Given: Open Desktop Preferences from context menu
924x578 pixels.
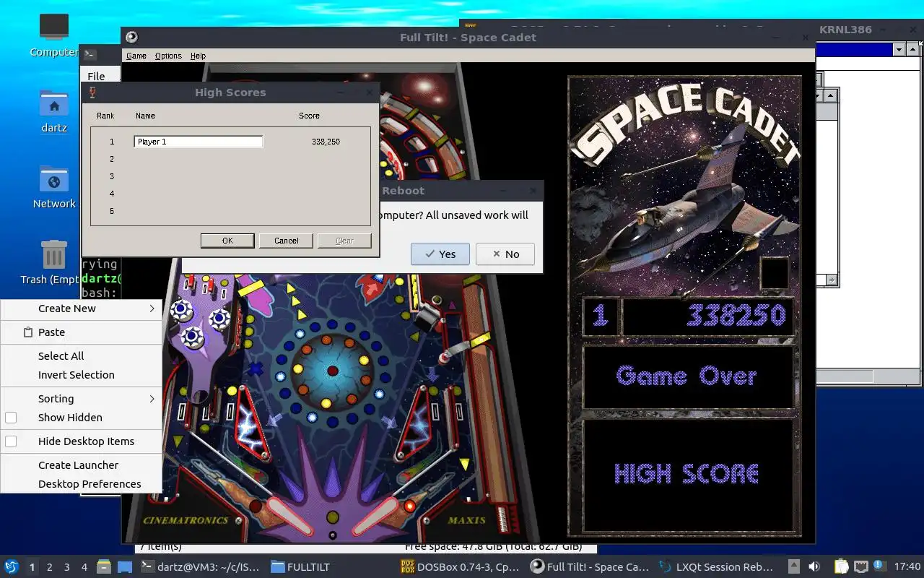Looking at the screenshot, I should coord(90,484).
